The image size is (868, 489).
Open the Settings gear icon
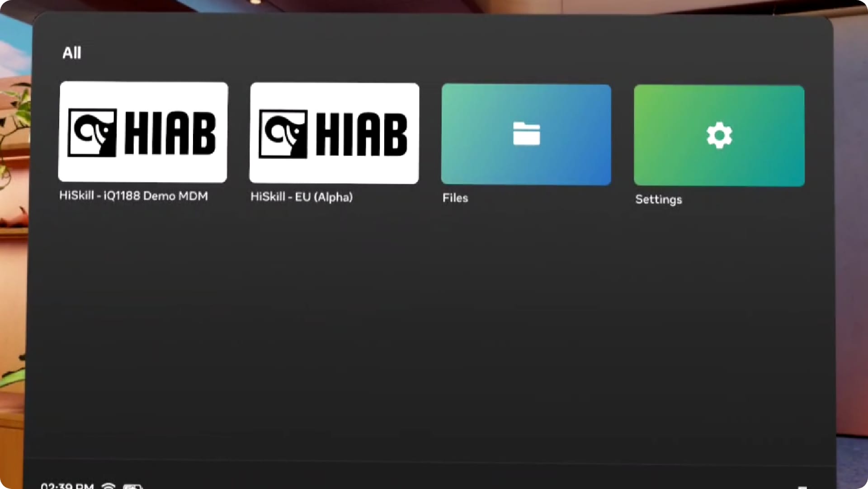click(x=719, y=135)
